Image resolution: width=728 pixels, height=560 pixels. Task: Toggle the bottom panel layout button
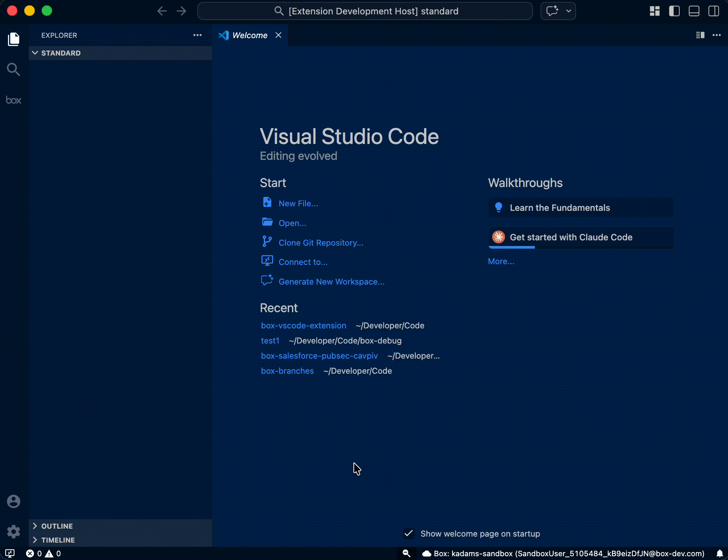[694, 11]
